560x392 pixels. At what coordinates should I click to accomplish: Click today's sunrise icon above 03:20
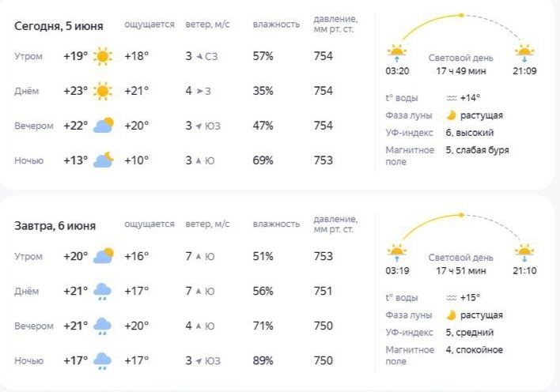coord(397,52)
